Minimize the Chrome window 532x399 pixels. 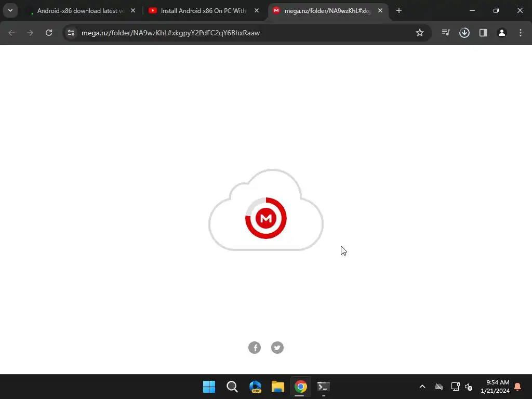pos(472,11)
